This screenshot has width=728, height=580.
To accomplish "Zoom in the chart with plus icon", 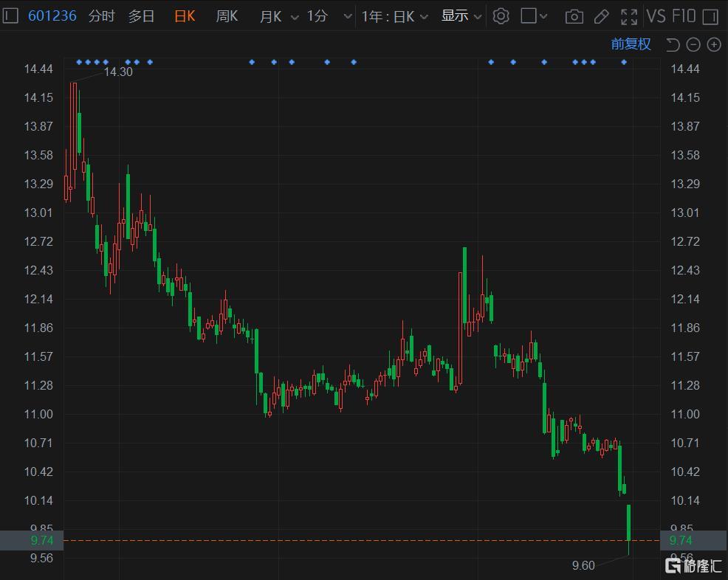I will pyautogui.click(x=714, y=44).
